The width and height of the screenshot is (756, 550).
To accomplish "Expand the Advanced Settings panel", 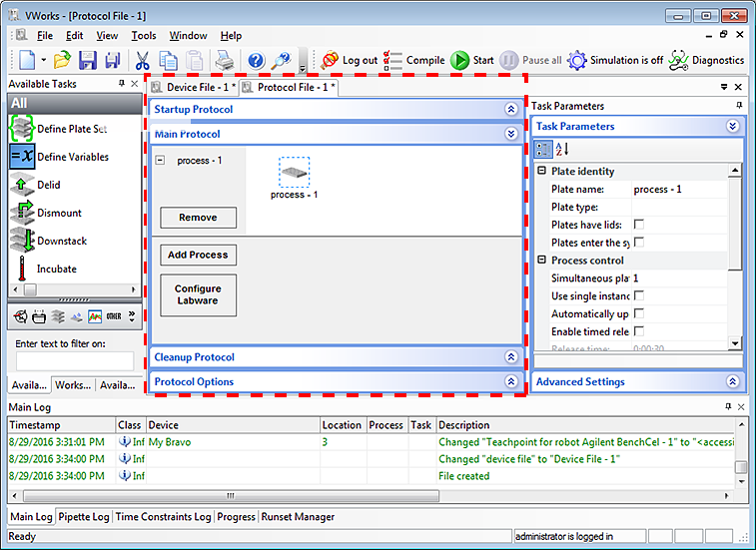I will click(x=732, y=382).
